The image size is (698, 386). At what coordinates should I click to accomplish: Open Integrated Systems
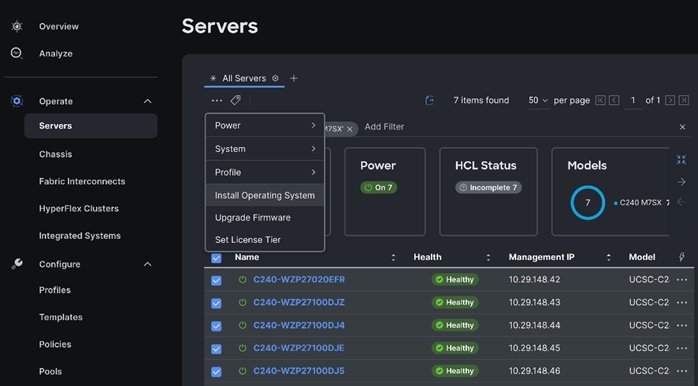coord(80,236)
